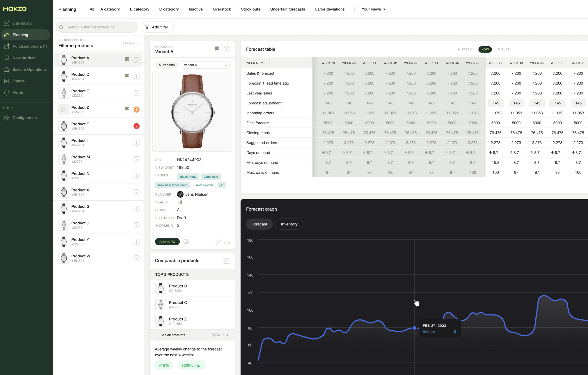The width and height of the screenshot is (588, 375).
Task: Open settings next to Add to PO
Action: point(186,241)
